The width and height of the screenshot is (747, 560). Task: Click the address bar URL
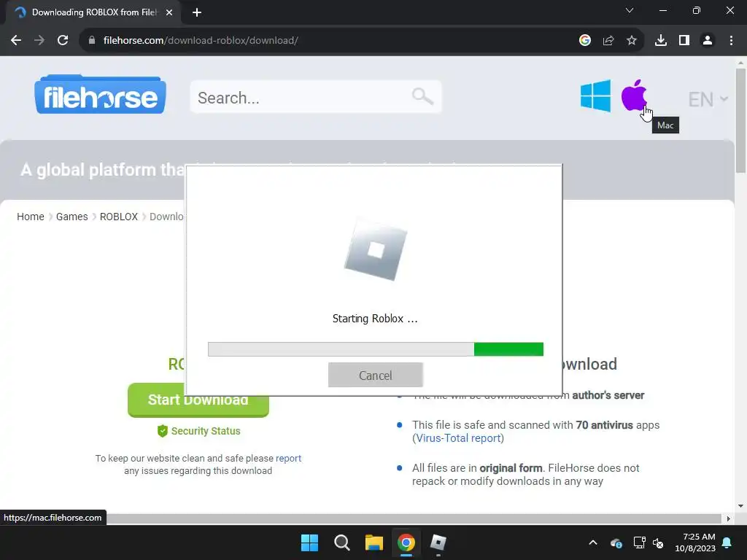click(201, 41)
